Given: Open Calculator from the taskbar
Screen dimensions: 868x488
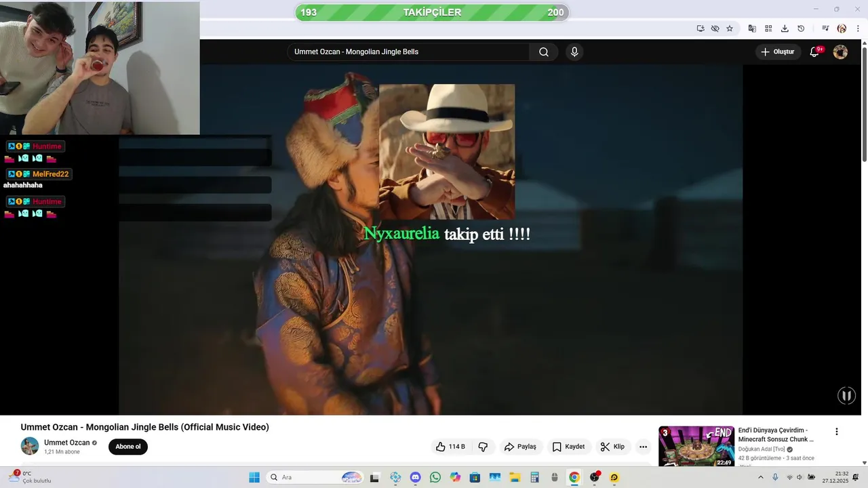Looking at the screenshot, I should coord(534,477).
